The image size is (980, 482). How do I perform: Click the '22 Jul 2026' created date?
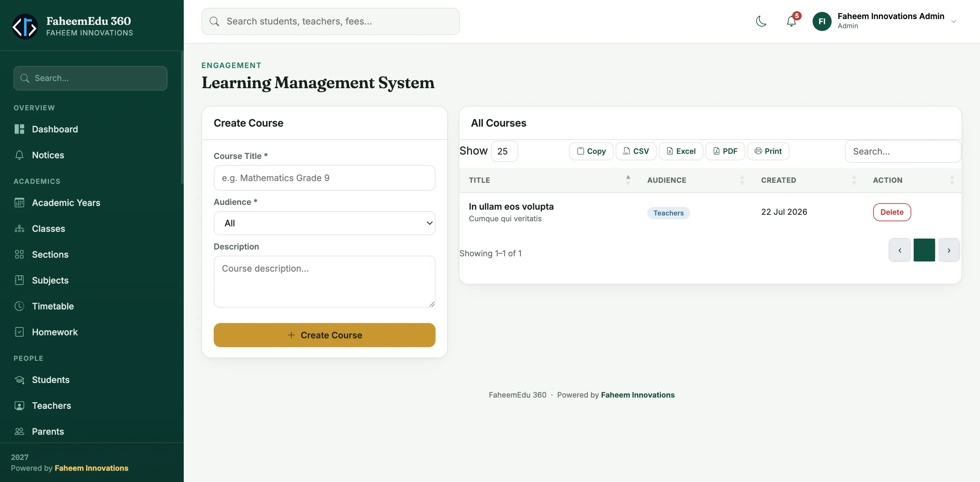784,212
